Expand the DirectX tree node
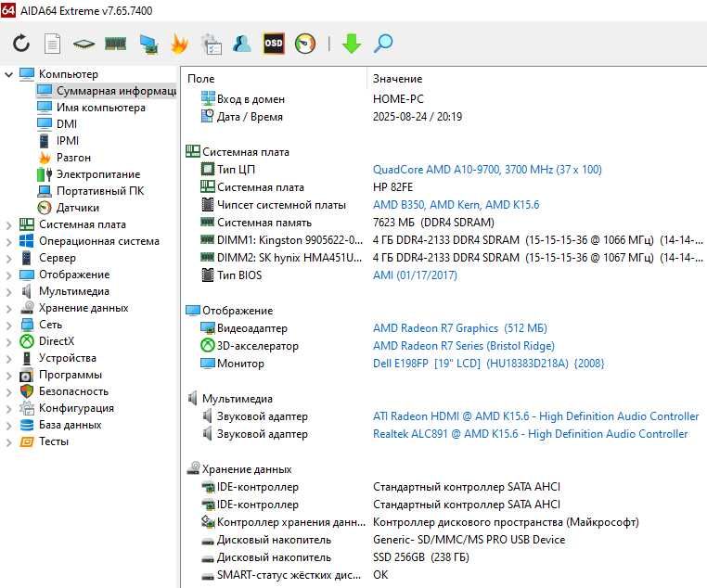Viewport: 707px width, 588px height. [x=8, y=341]
